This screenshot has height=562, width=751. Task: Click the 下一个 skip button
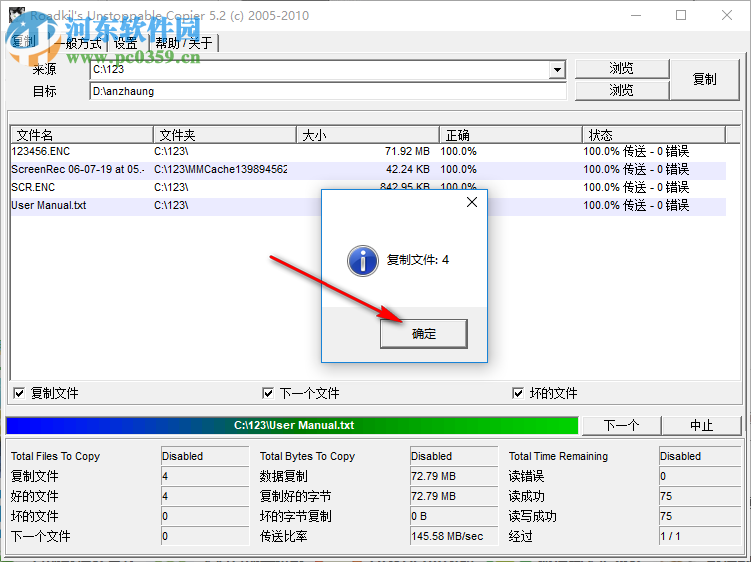[621, 425]
